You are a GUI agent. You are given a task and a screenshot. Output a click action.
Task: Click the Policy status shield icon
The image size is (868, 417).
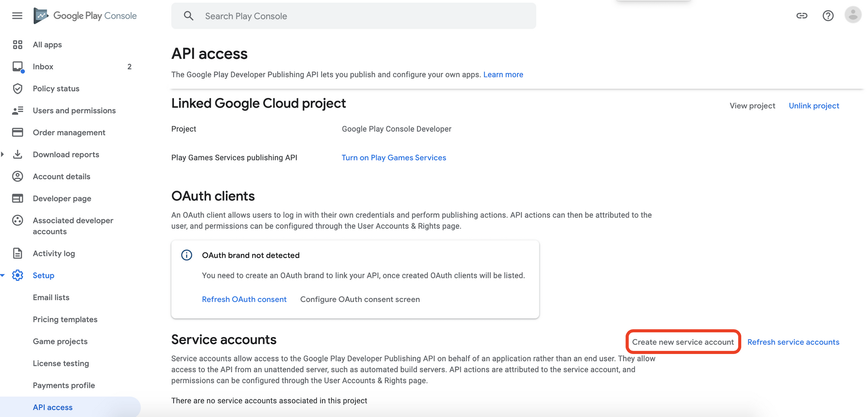17,89
